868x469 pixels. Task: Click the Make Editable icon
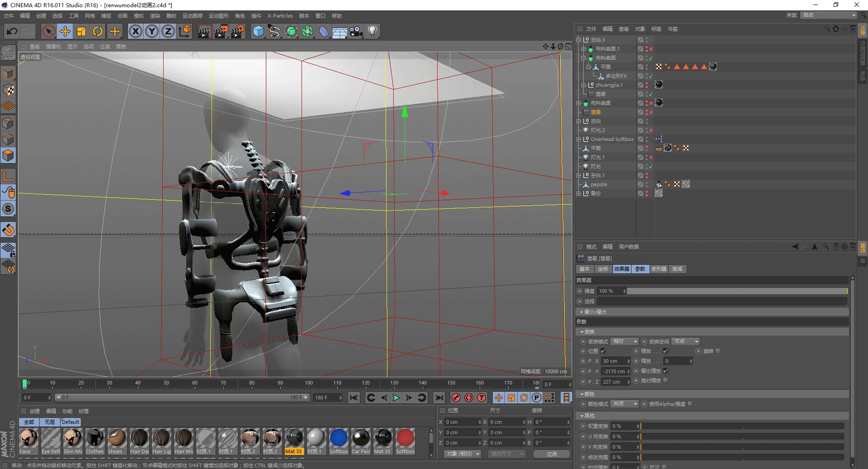coord(9,53)
